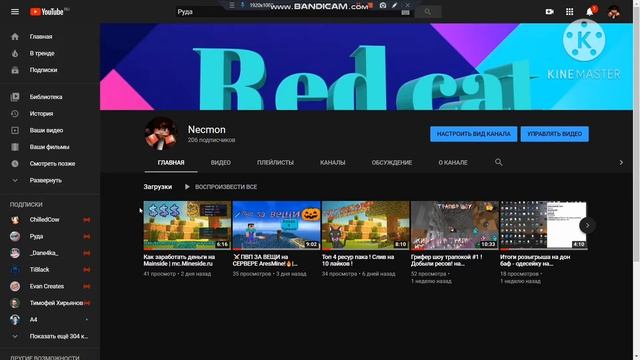Open the on-screen keyboard icon in search
640x360 pixels.
tap(405, 12)
